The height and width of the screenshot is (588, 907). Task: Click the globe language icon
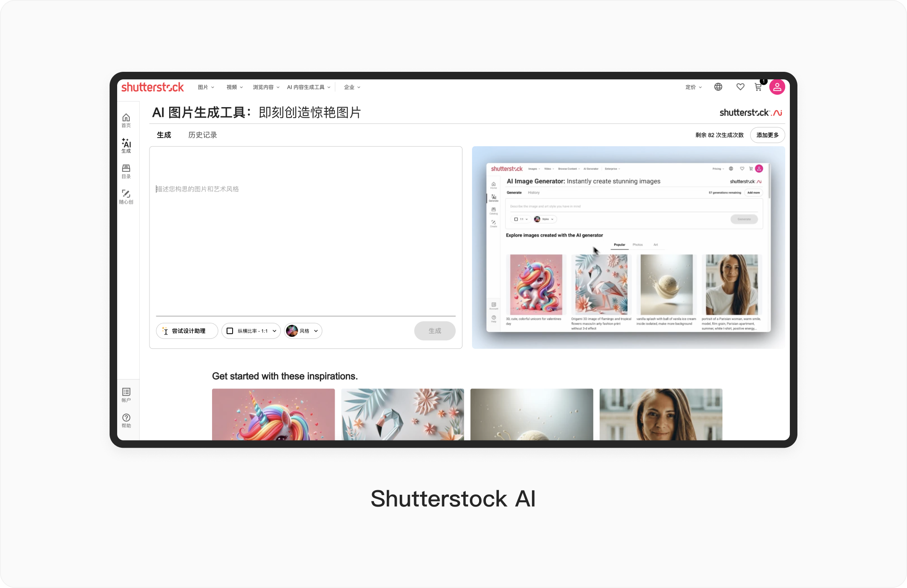(x=718, y=87)
